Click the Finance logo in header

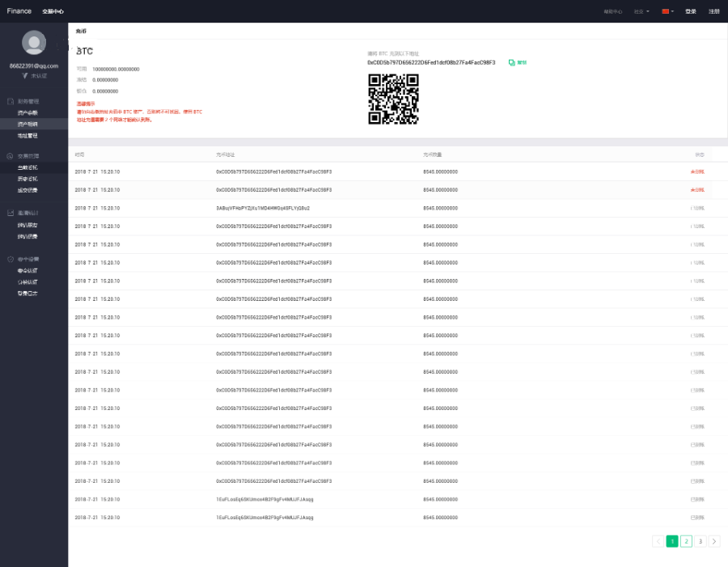pyautogui.click(x=19, y=11)
